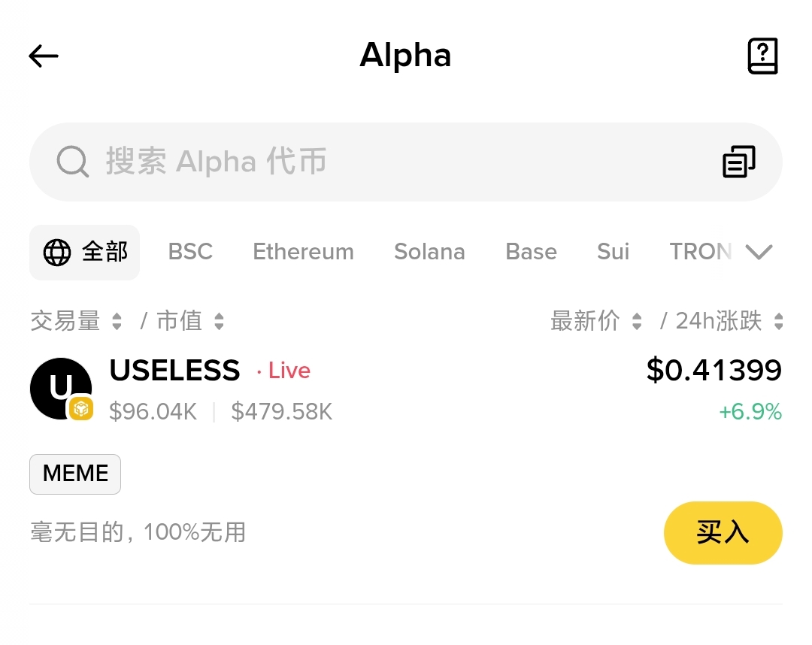Expand the chain list chevron
The image size is (812, 645).
click(x=759, y=252)
